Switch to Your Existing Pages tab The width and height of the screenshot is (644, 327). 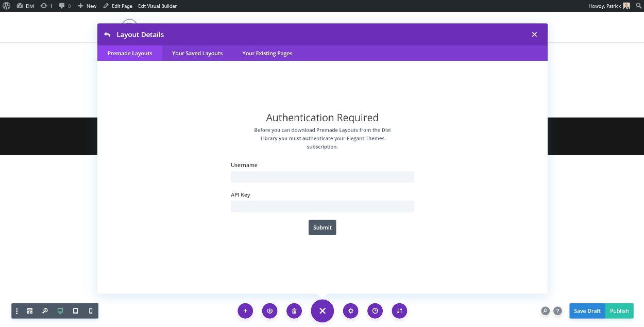click(267, 53)
